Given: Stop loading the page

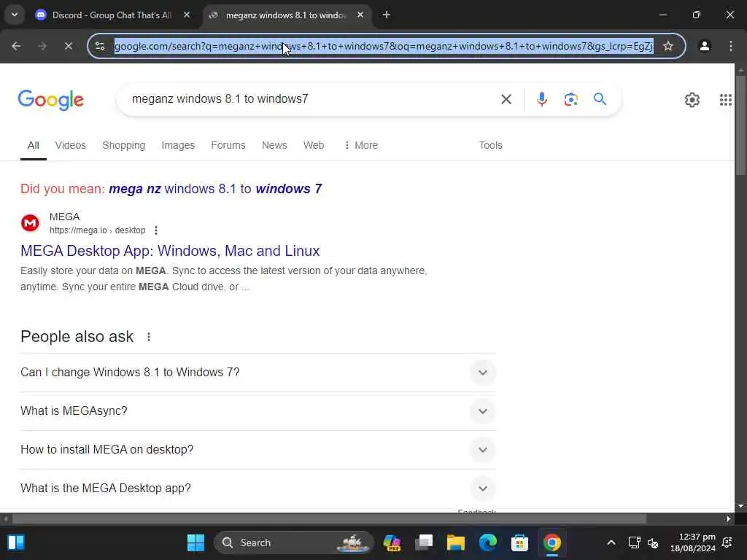Looking at the screenshot, I should (x=68, y=46).
